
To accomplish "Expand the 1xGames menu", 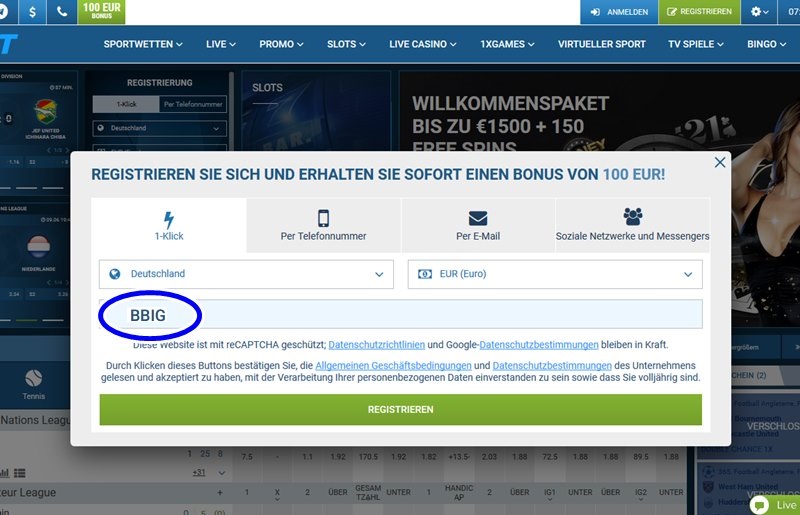I will 507,44.
